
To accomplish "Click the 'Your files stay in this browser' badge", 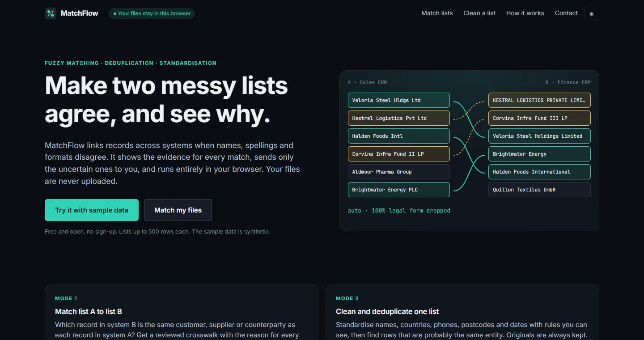I will (x=152, y=13).
